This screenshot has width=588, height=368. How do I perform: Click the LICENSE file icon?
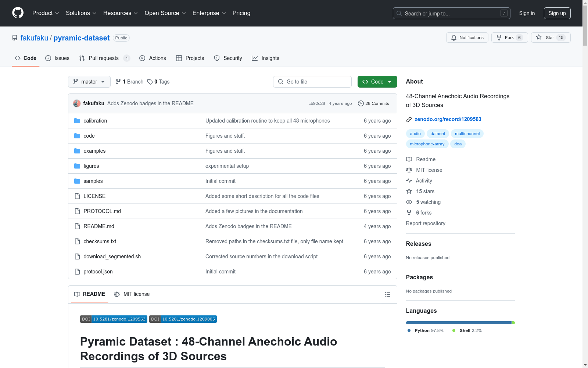(77, 196)
